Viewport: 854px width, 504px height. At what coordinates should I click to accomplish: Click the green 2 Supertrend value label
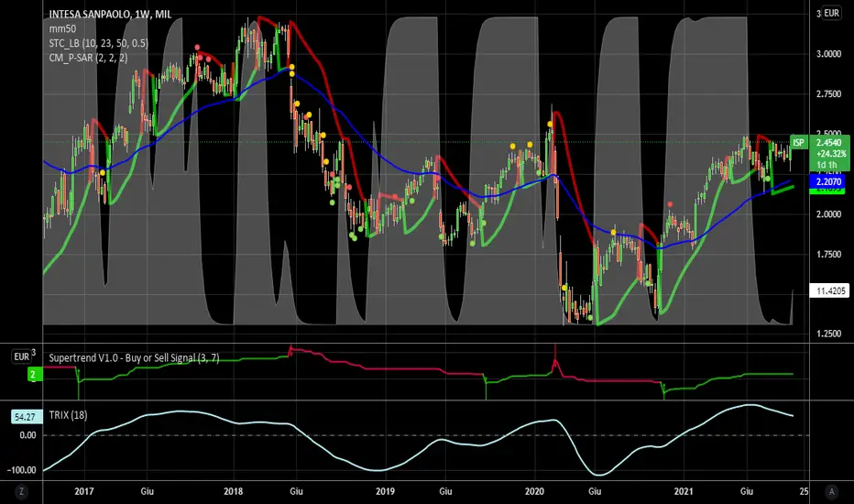(x=34, y=374)
